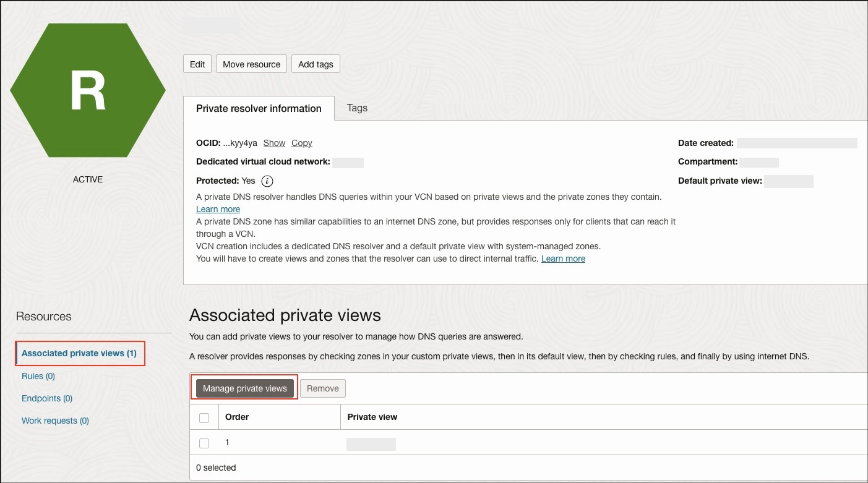The image size is (868, 483).
Task: Click the Protected info icon
Action: (x=266, y=181)
